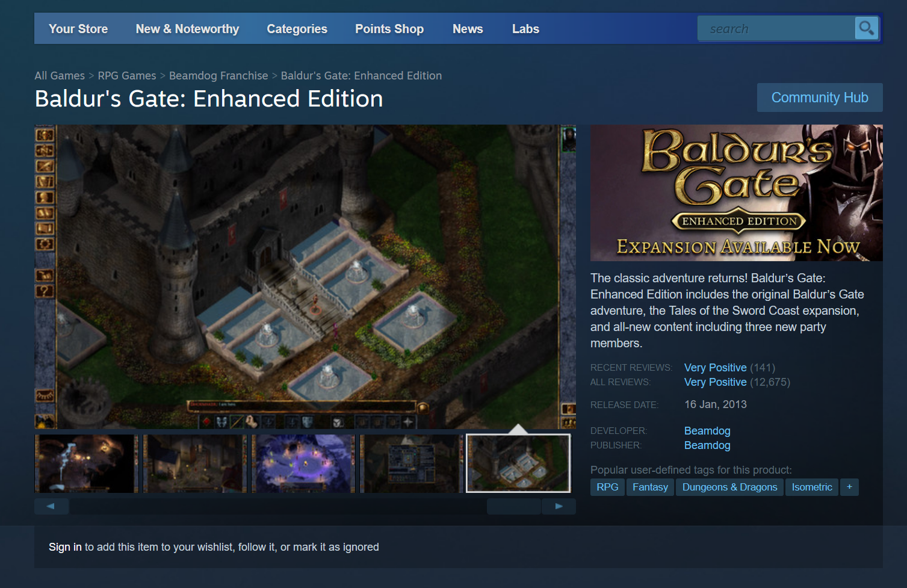
Task: Select the fourth thumbnail showing inventory screen
Action: [x=411, y=463]
